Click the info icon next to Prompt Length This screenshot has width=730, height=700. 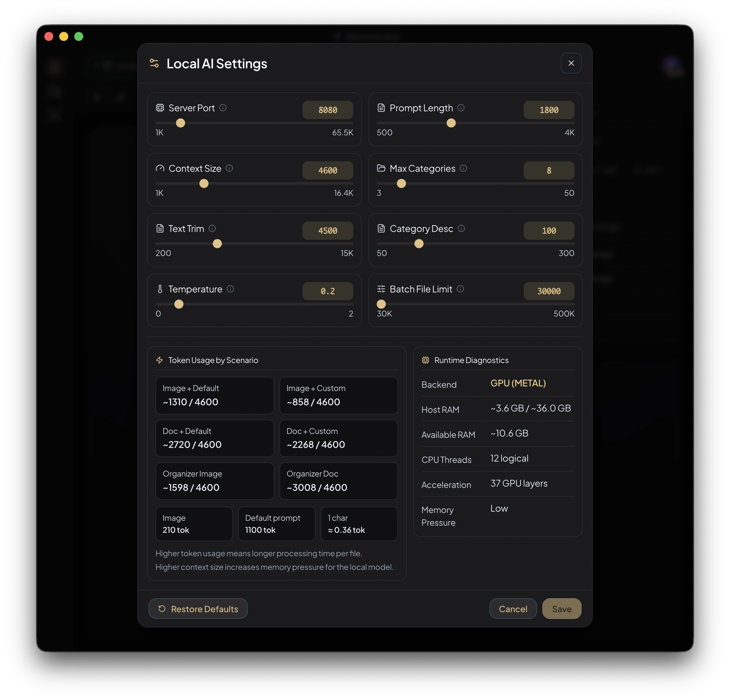coord(461,108)
